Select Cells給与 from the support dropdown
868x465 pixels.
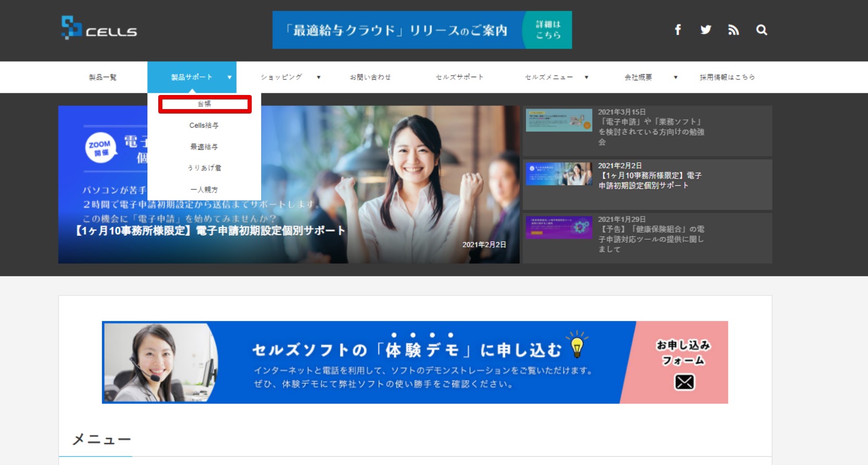[x=204, y=125]
